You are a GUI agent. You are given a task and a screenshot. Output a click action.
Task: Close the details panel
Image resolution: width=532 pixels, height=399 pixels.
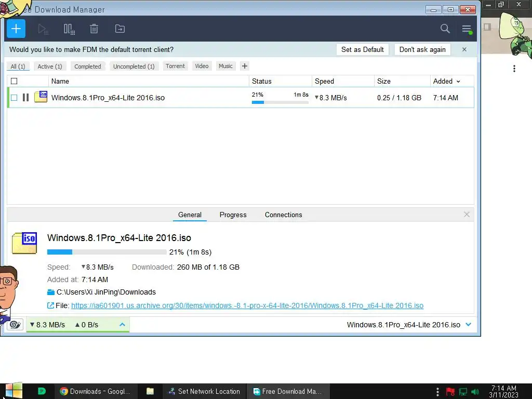click(x=467, y=215)
